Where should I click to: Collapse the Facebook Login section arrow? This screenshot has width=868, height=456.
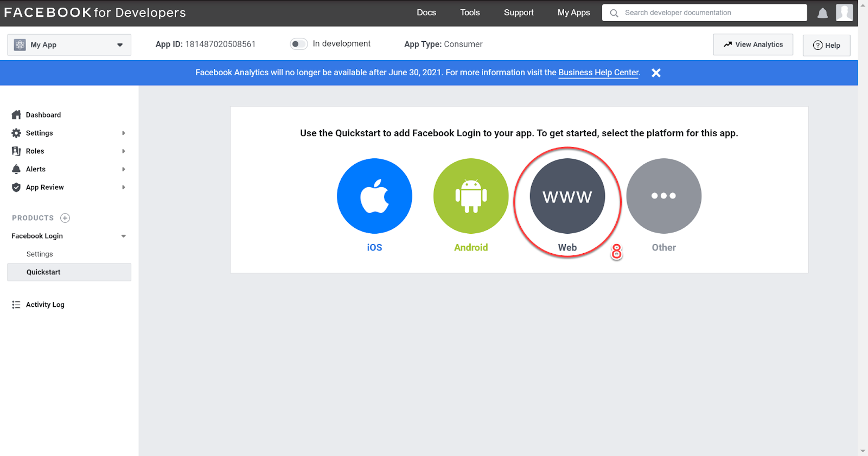tap(124, 236)
